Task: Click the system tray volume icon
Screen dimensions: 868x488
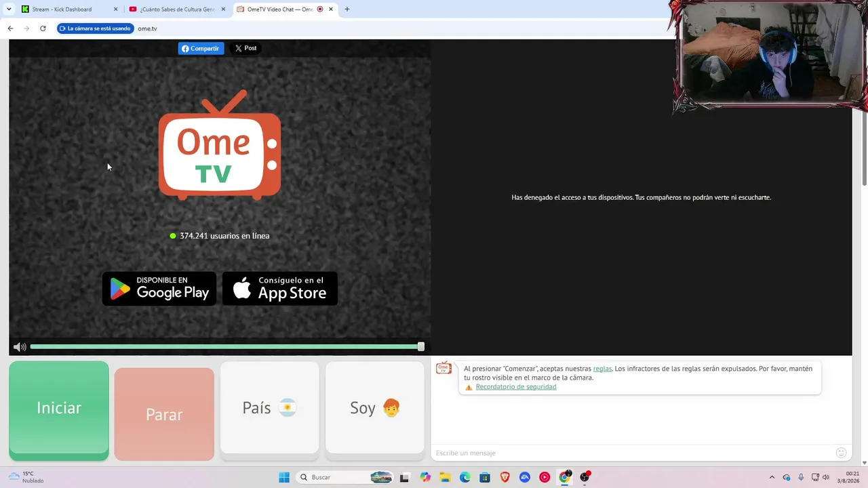Action: tap(826, 477)
